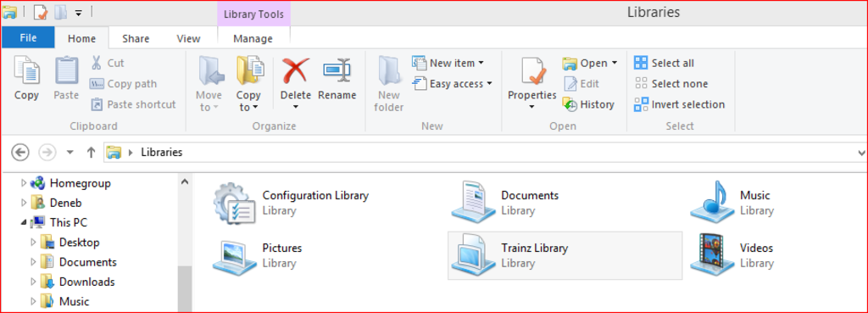868x313 pixels.
Task: Select Downloads in the navigation pane
Action: tap(87, 282)
